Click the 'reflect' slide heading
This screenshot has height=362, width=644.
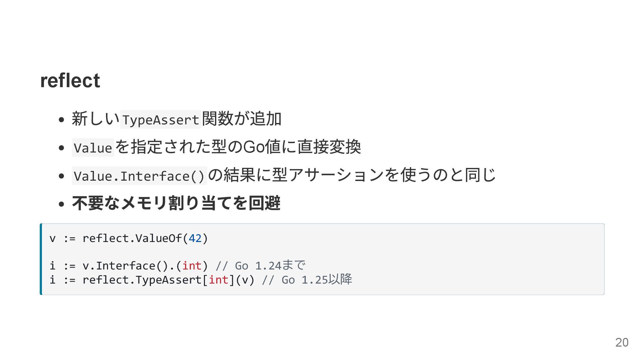click(x=70, y=81)
